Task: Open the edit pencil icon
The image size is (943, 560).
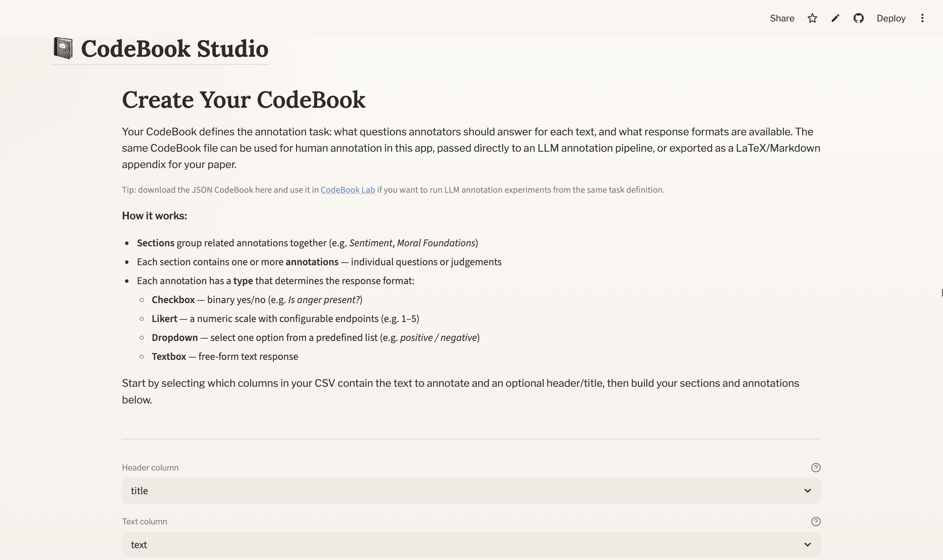Action: point(836,18)
